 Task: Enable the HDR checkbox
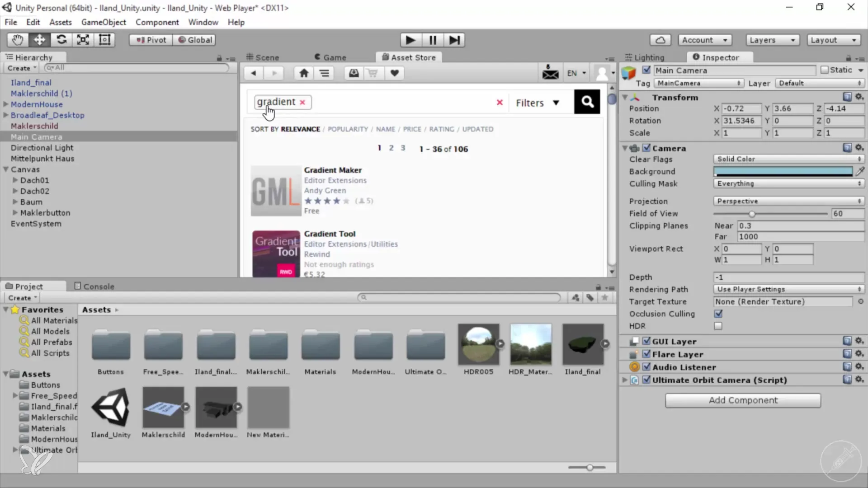[x=718, y=326]
